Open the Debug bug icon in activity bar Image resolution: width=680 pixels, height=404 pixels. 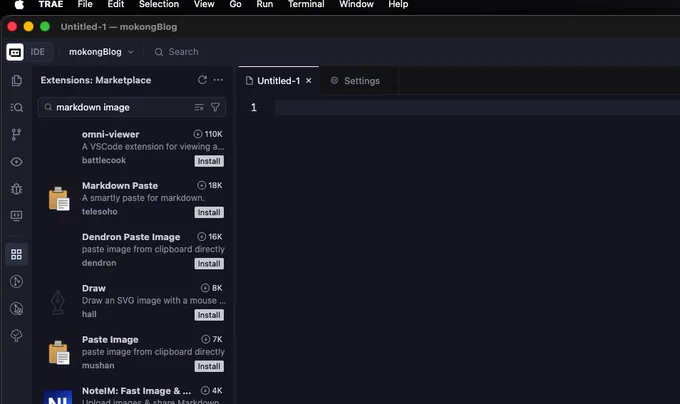pos(16,189)
